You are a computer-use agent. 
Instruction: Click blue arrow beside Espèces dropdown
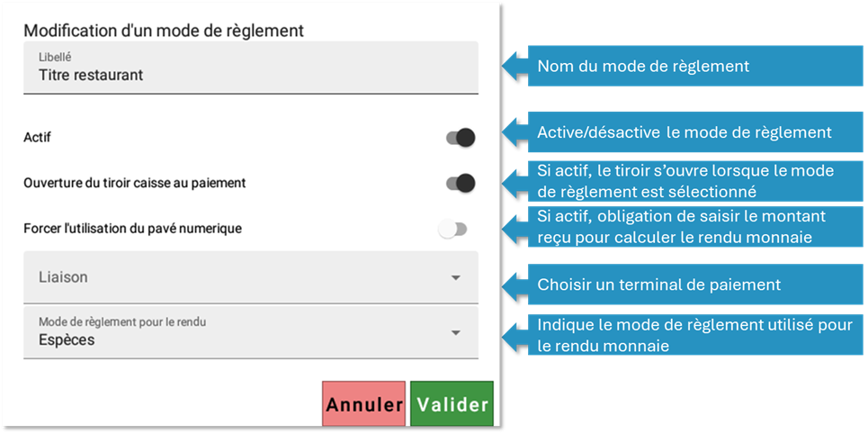511,334
